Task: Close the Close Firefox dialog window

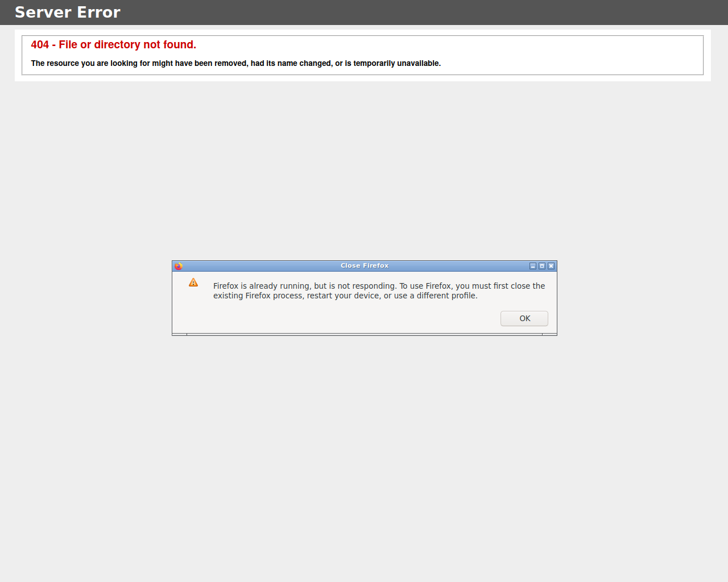Action: tap(551, 266)
